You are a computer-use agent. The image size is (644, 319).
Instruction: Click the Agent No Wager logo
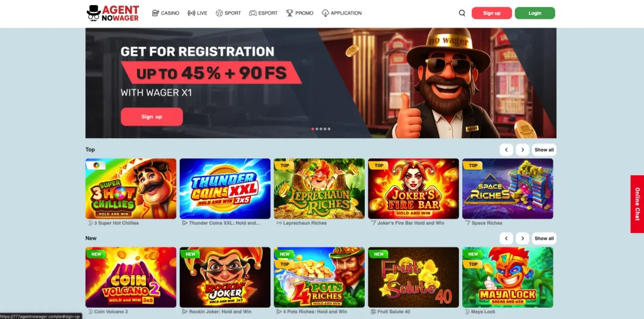[x=113, y=13]
